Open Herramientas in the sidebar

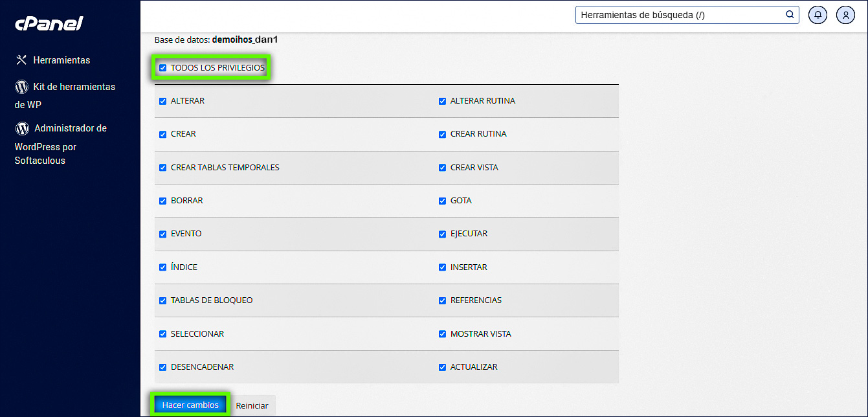61,60
